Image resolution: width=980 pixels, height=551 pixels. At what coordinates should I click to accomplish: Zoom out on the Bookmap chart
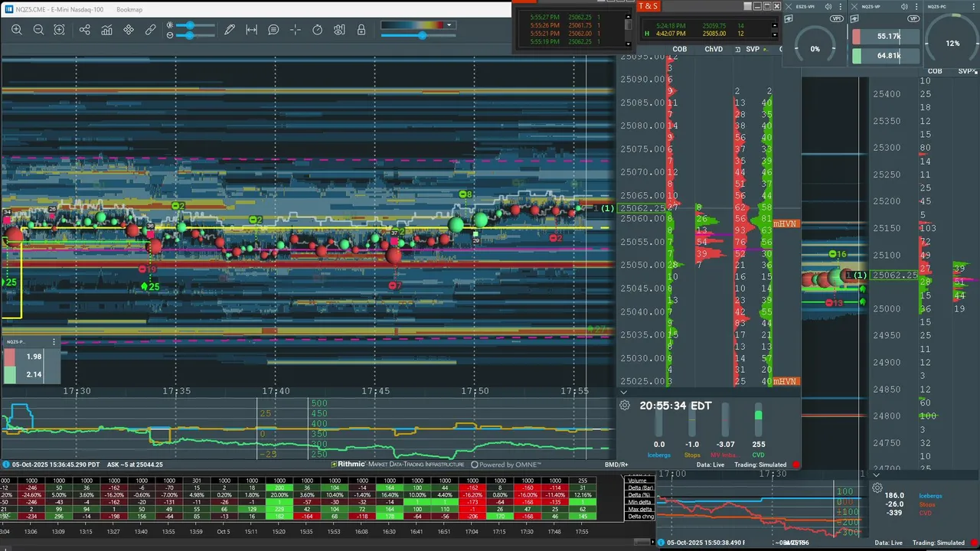(38, 30)
